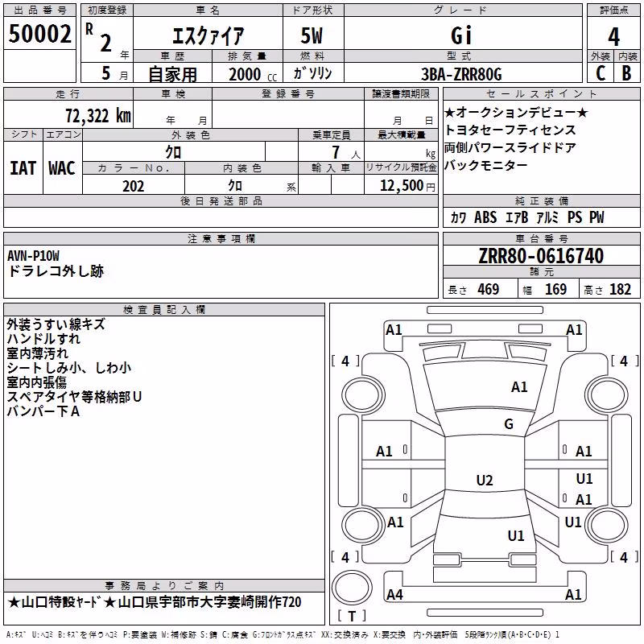Viewport: 644px width, 644px height.
Task: Select length value 469
Action: point(488,289)
